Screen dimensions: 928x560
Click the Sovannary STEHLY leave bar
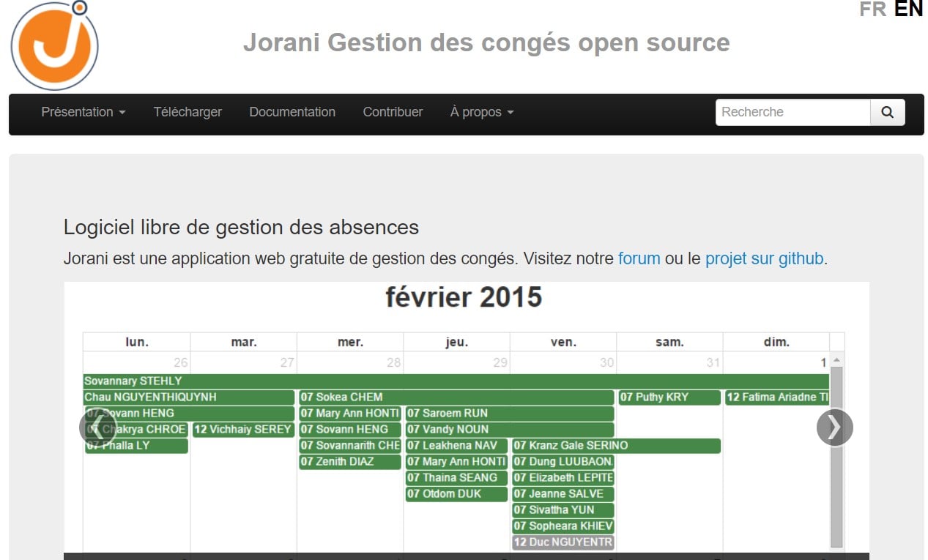click(x=456, y=381)
